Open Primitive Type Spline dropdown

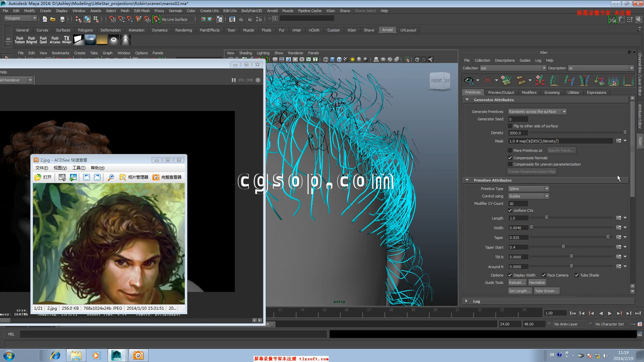coord(528,189)
